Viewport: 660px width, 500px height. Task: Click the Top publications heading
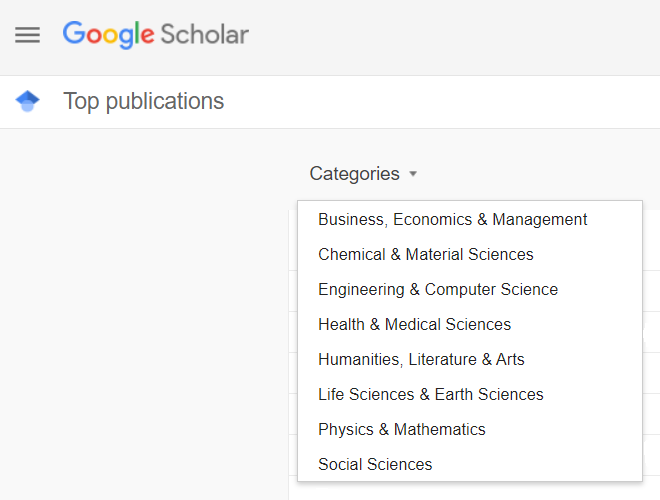coord(144,101)
